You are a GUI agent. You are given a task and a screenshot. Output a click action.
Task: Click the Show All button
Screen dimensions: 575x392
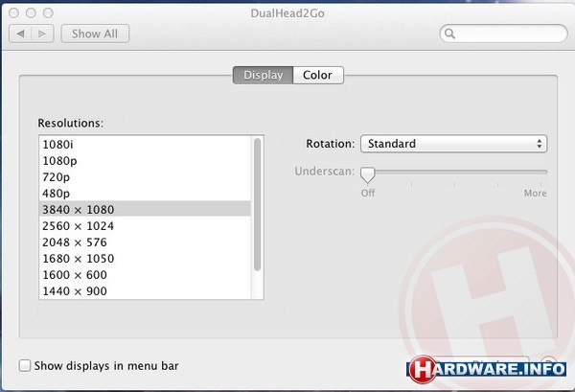(95, 34)
